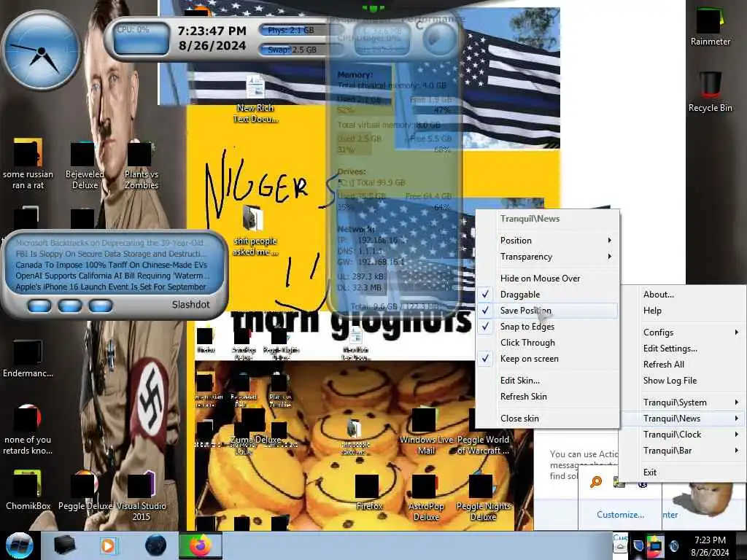Image resolution: width=747 pixels, height=560 pixels.
Task: Select the New Rich Text Docu... file icon
Action: (x=255, y=100)
